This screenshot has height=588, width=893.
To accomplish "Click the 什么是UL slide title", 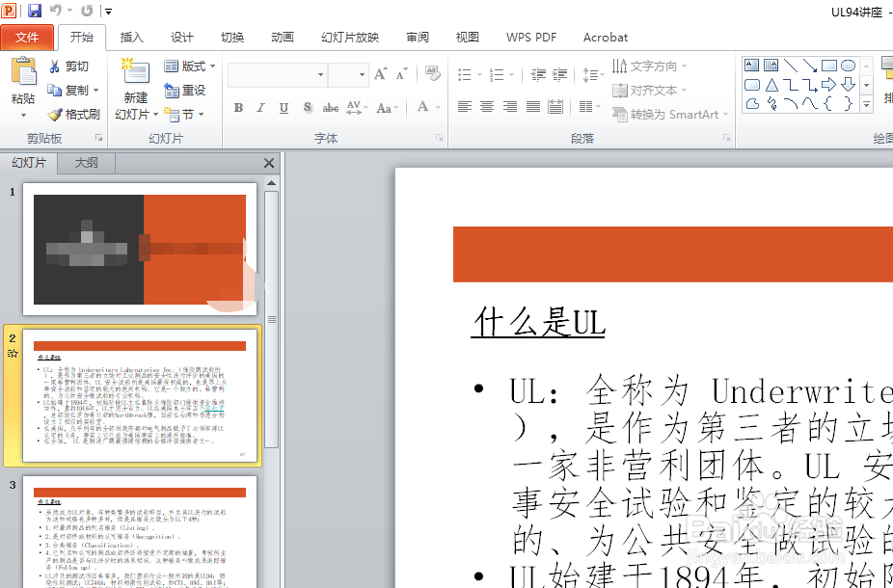I will coord(537,323).
